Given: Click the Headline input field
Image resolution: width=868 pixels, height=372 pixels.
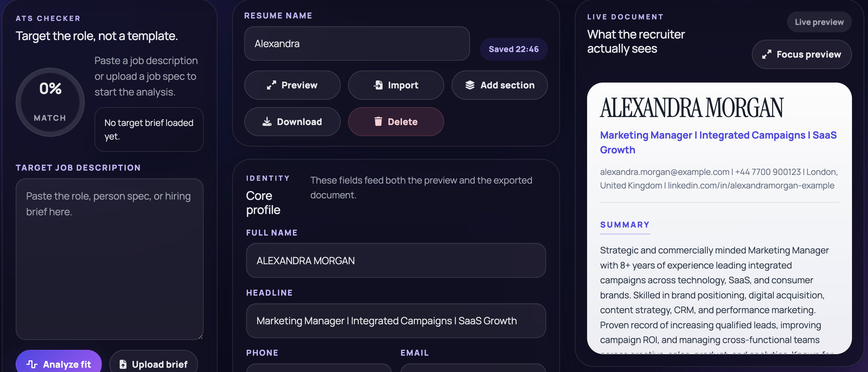Looking at the screenshot, I should point(396,321).
